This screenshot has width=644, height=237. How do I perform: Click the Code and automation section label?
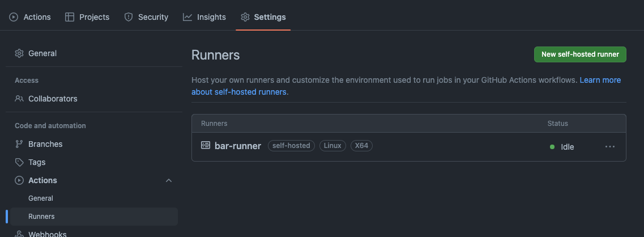pyautogui.click(x=50, y=125)
